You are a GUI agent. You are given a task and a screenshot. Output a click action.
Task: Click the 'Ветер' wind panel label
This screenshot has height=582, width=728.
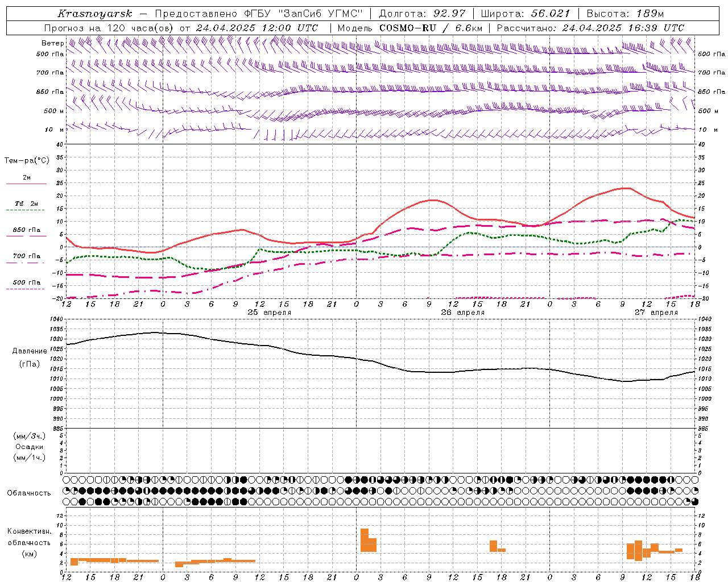click(52, 43)
